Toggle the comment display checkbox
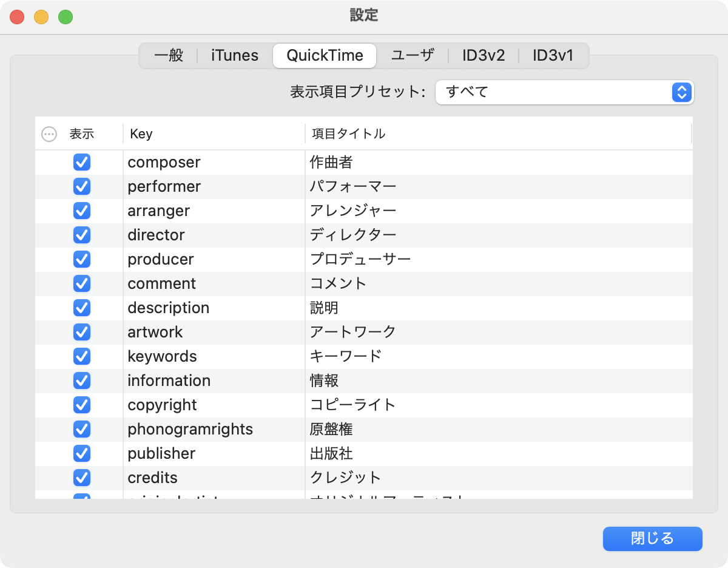 coord(82,283)
